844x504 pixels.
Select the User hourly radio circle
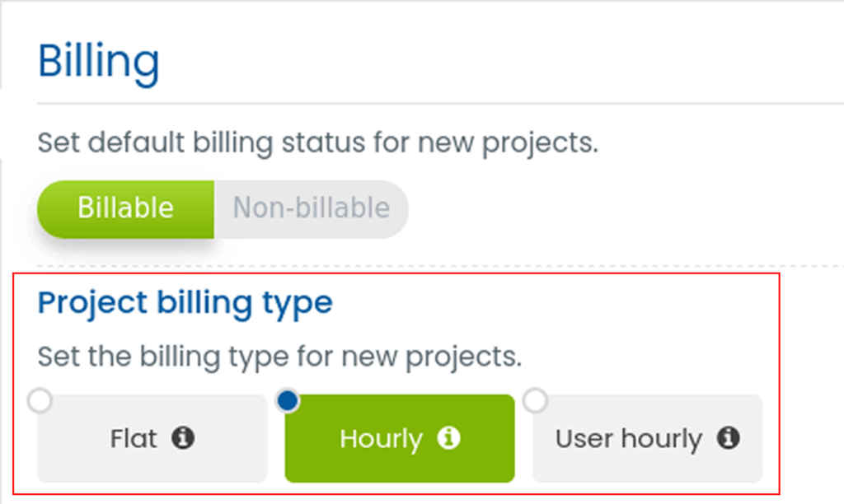(536, 401)
